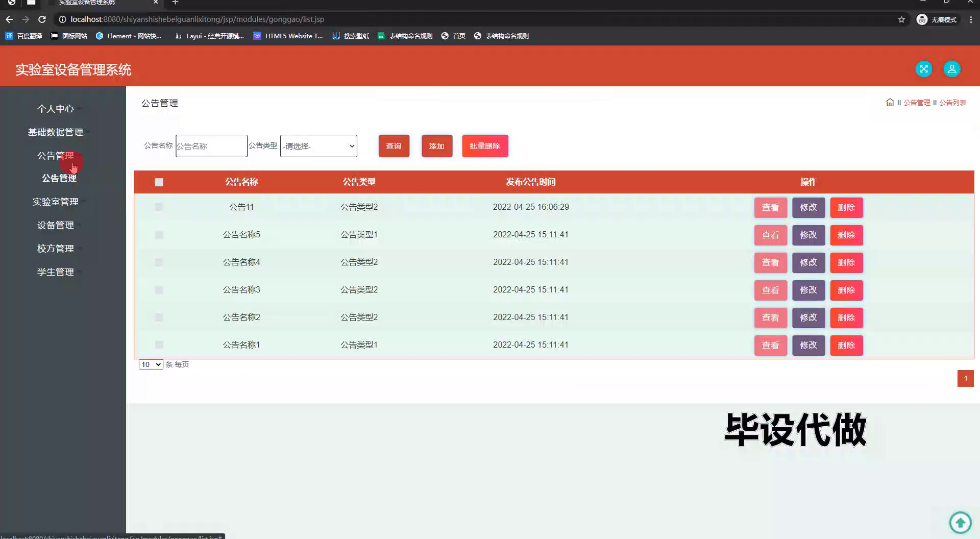Screen dimensions: 980x539
Task: Expand 学生管理 in sidebar
Action: 56,272
